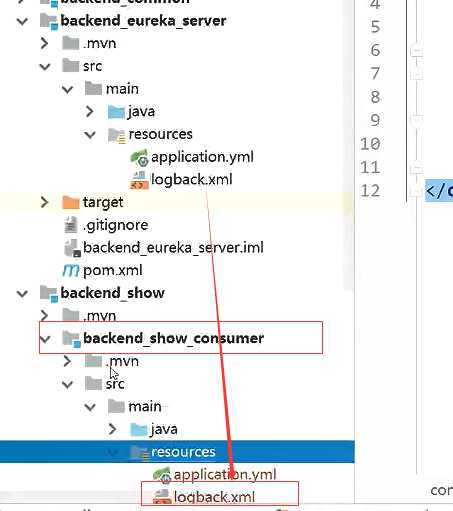453x511 pixels.
Task: Select the .gitignore file
Action: click(115, 225)
